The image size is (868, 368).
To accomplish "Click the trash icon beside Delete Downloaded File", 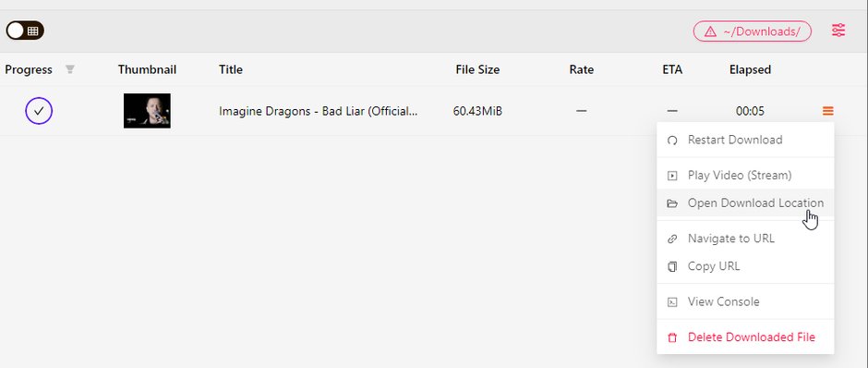I will tap(672, 337).
